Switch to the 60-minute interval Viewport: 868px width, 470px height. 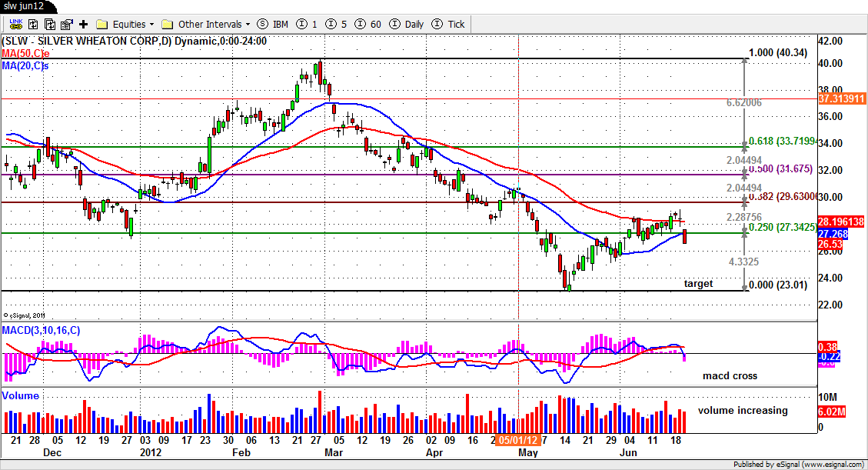[368, 25]
